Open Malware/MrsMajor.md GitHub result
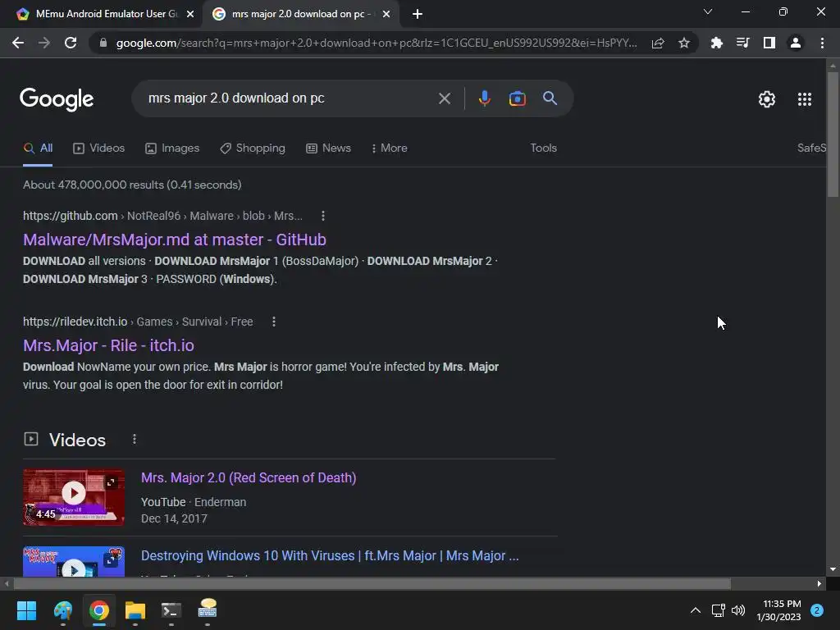The image size is (840, 630). [x=175, y=240]
